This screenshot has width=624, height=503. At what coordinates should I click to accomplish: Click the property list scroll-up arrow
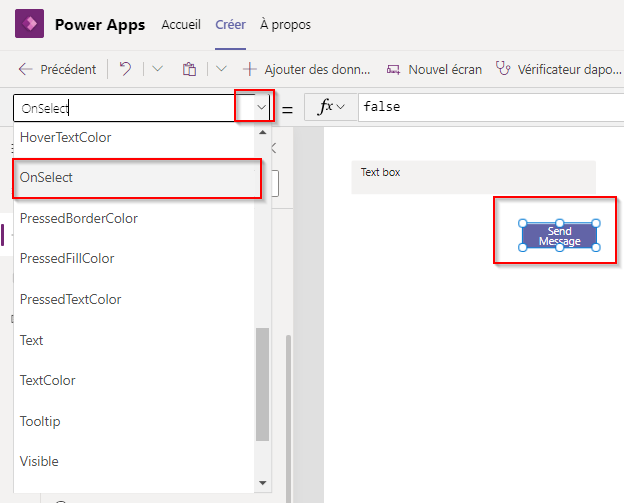262,133
